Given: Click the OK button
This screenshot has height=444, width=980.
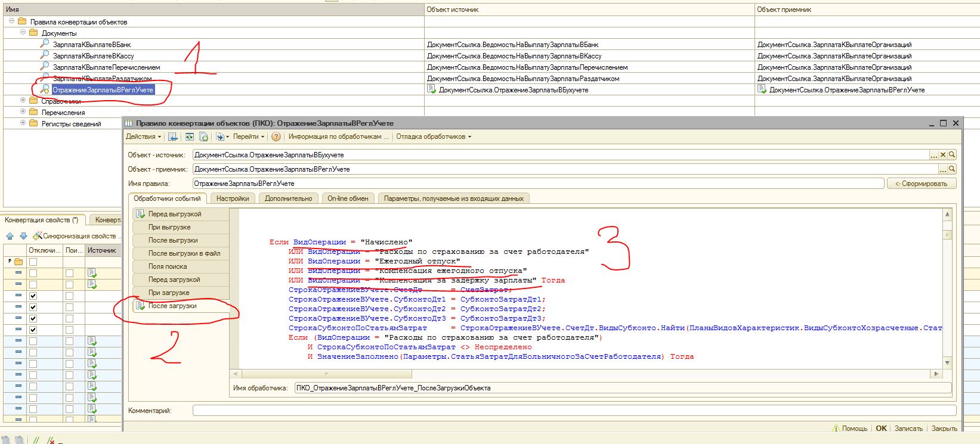Looking at the screenshot, I should 881,429.
